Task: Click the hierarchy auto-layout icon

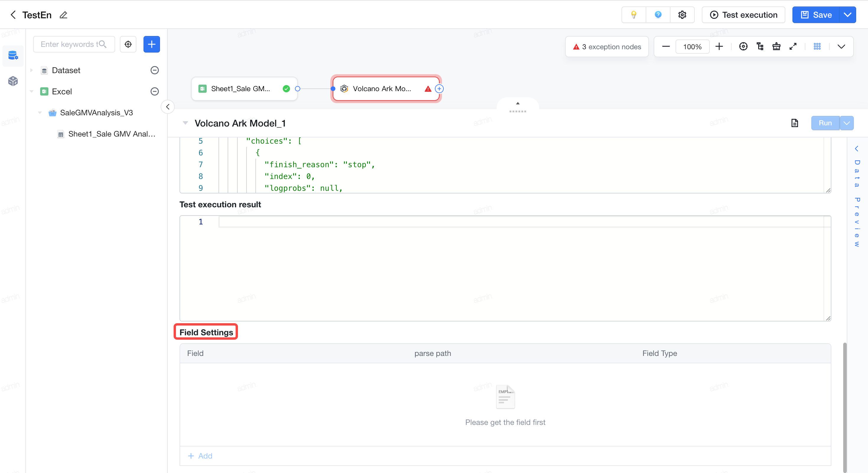Action: (760, 47)
